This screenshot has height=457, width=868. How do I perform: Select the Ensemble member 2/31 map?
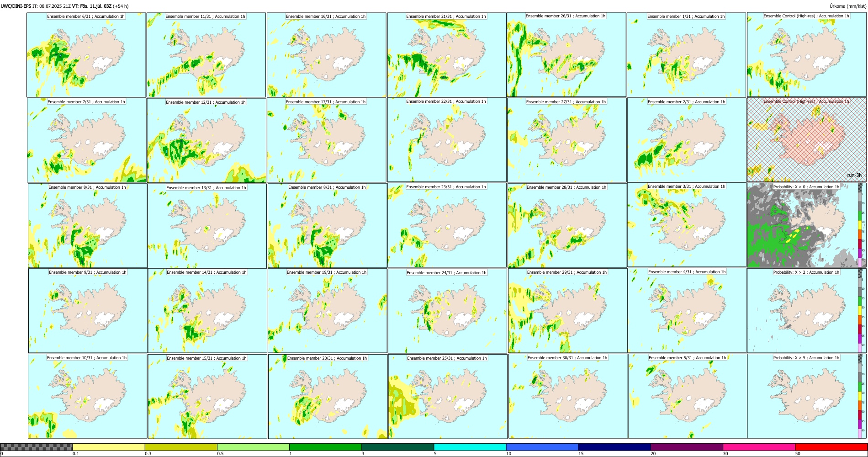687,140
